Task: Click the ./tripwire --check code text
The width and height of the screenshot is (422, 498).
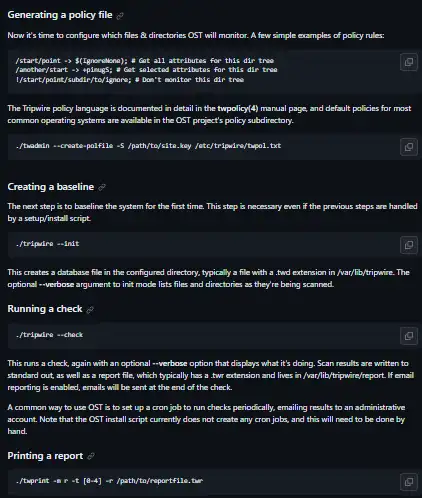Action: pyautogui.click(x=49, y=335)
